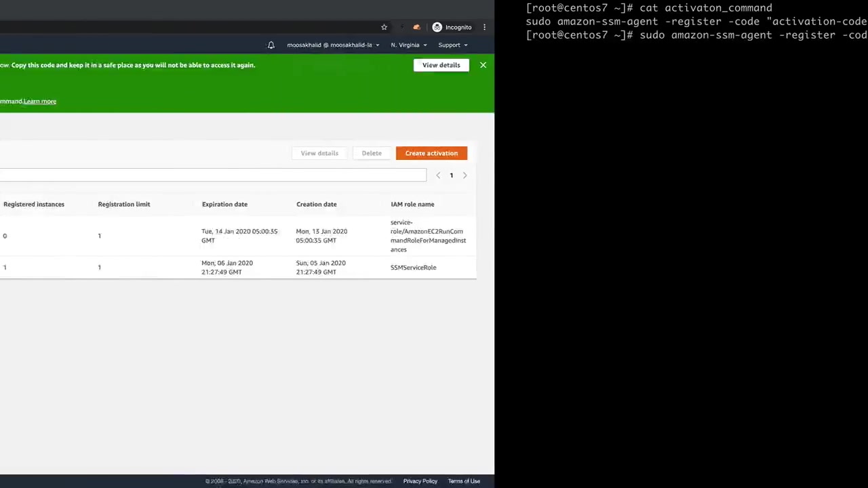Bookmark page with star icon
Screen dimensions: 868x488
point(384,27)
